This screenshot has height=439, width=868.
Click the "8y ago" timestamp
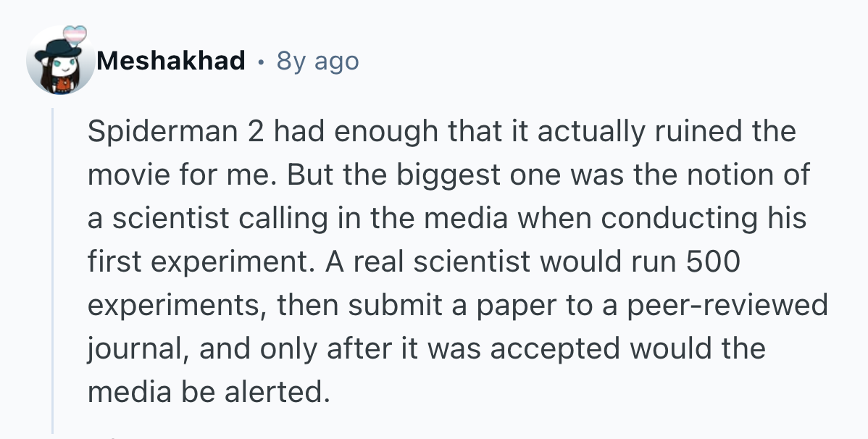pyautogui.click(x=317, y=61)
